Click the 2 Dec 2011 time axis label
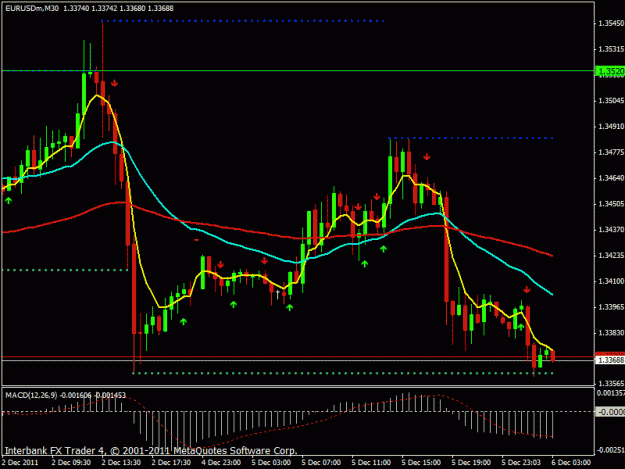Image resolution: width=625 pixels, height=469 pixels. 20,463
